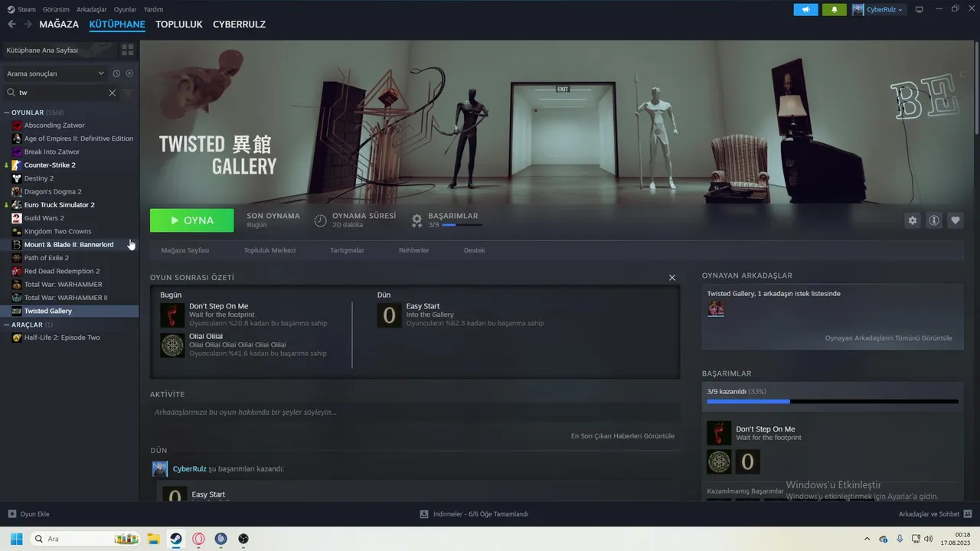Open the BAŞARIMLAR achievements trophy icon

point(416,220)
